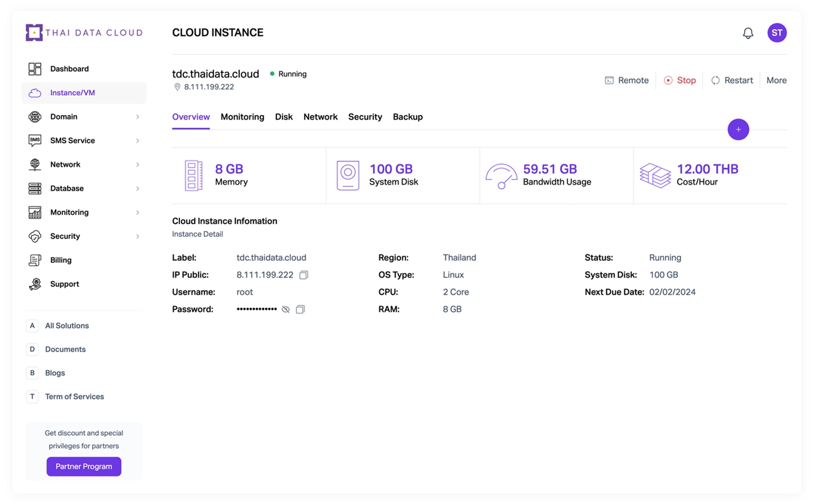The height and width of the screenshot is (504, 814).
Task: Click the CPU value 2 Core
Action: [456, 292]
